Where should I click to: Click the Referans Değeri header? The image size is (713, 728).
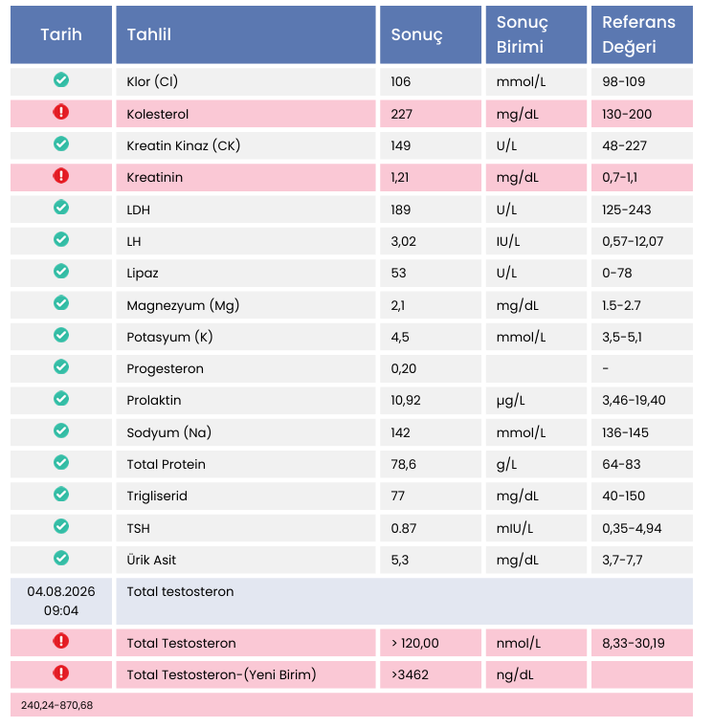click(642, 34)
